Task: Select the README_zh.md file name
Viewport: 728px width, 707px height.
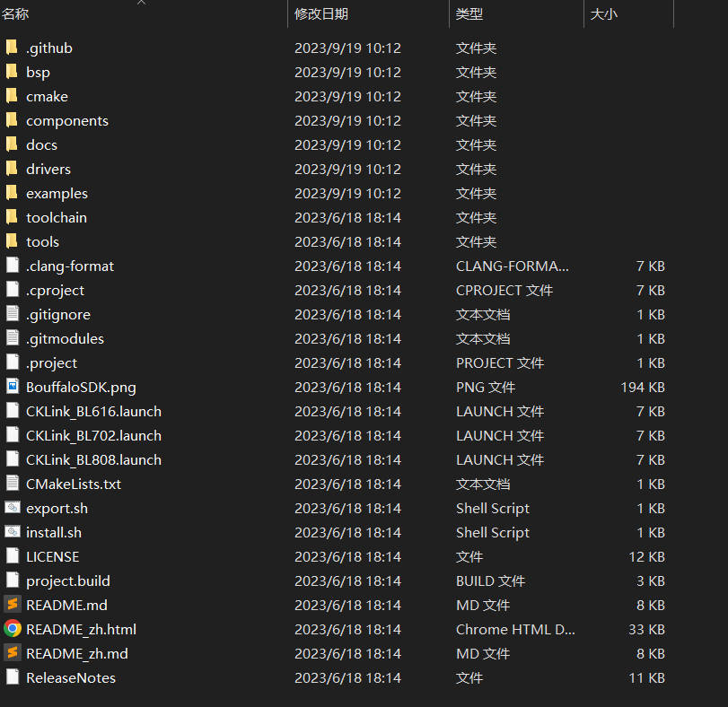Action: pyautogui.click(x=77, y=654)
